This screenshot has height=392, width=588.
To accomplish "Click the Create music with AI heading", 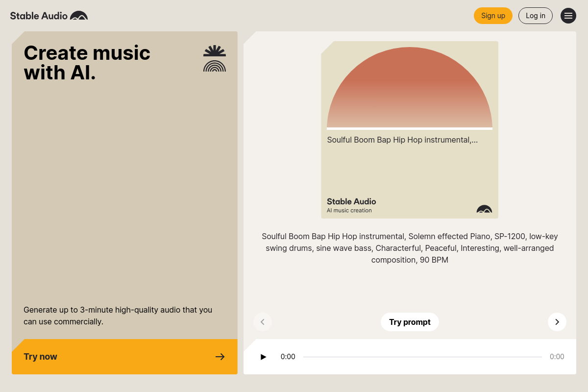I will (87, 63).
